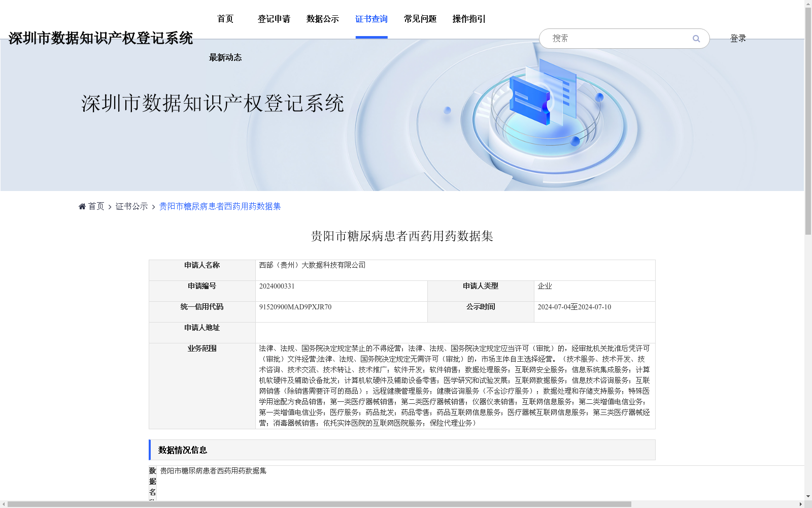Open the 首页 navigation menu item
Image resolution: width=812 pixels, height=508 pixels.
pyautogui.click(x=225, y=19)
